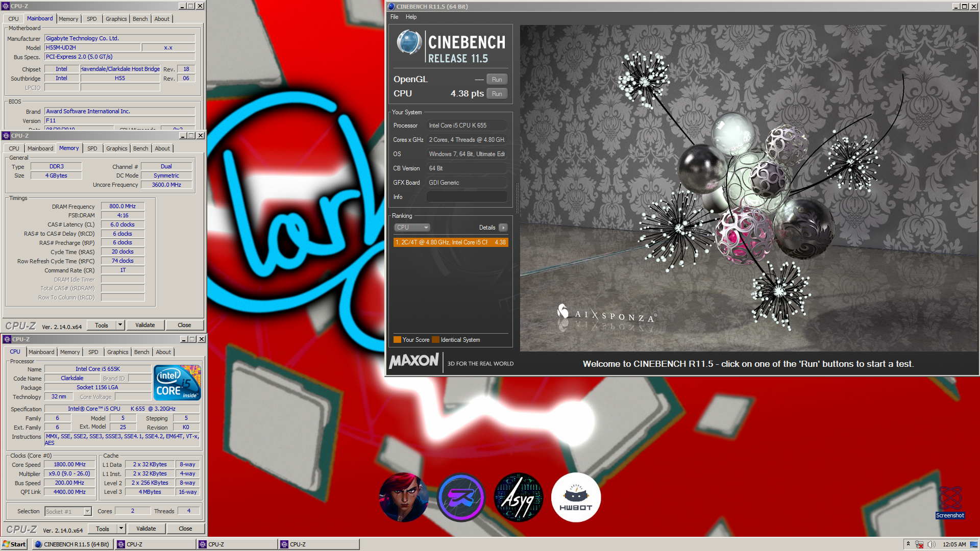Click the Cinebench ranking Details arrow
The image size is (980, 551).
click(503, 228)
